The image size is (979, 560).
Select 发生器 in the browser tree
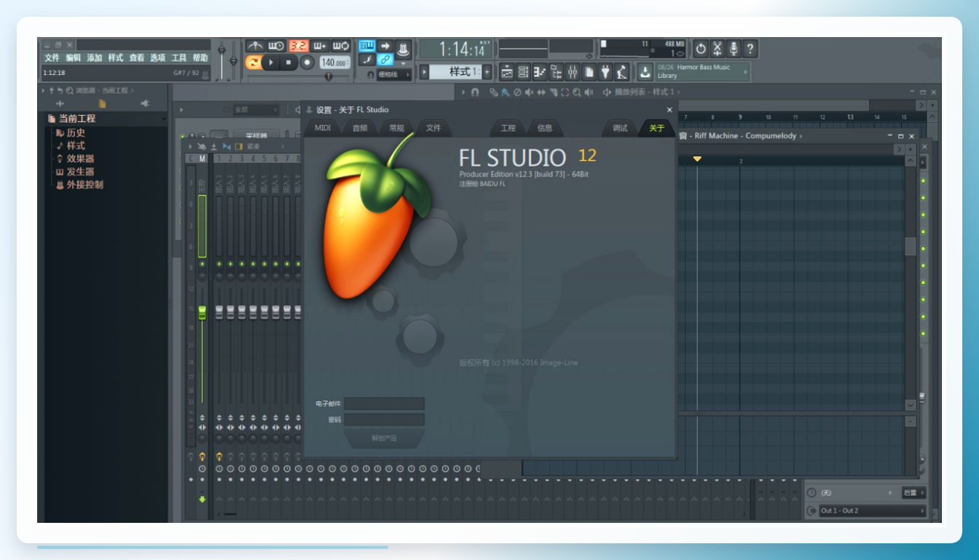(x=80, y=172)
